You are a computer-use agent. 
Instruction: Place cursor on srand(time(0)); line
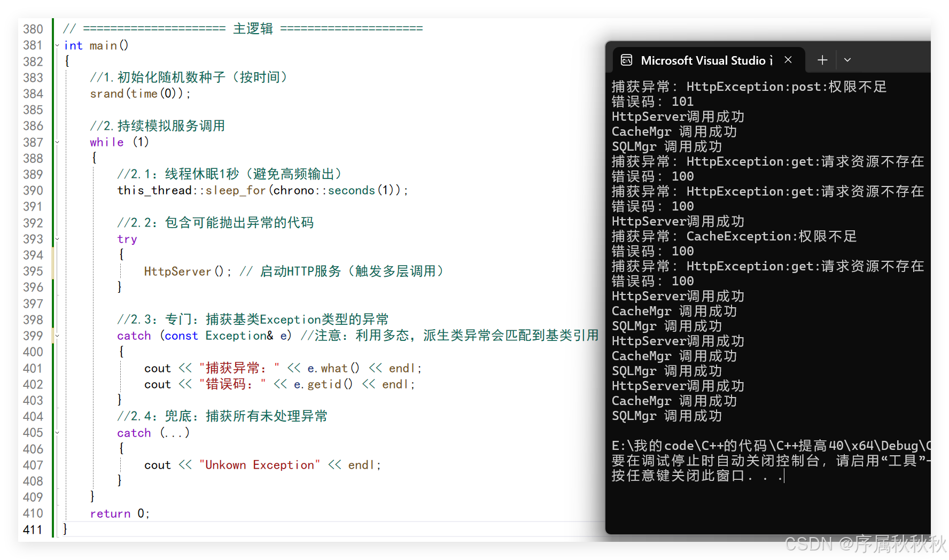point(140,94)
